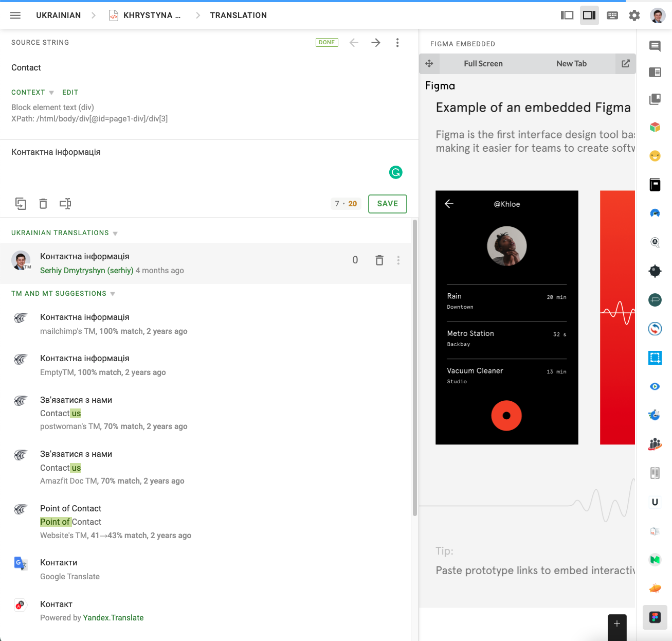Use Google Translate suggestion 'Контакти'
The image size is (672, 641).
206,569
